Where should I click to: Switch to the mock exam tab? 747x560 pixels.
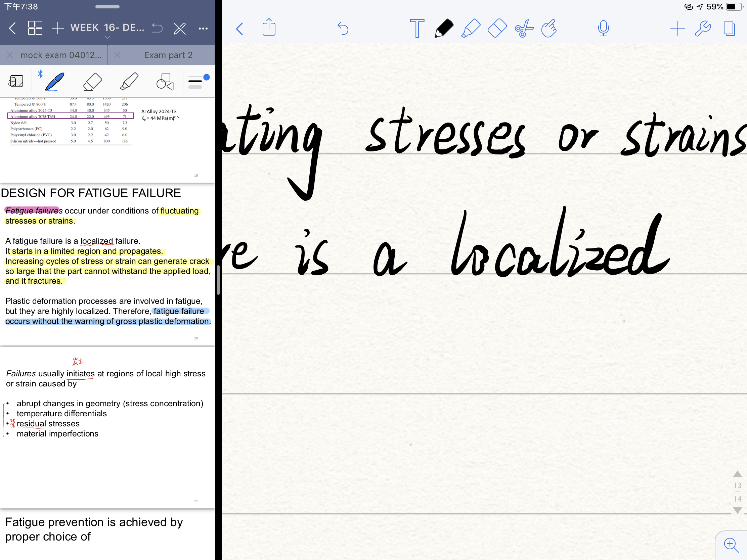coord(61,55)
